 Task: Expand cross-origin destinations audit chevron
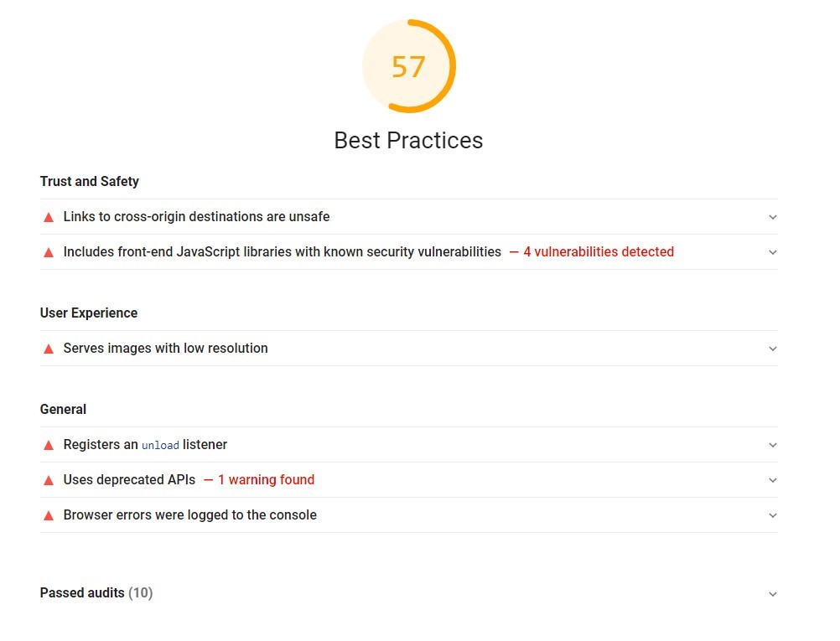pos(772,217)
